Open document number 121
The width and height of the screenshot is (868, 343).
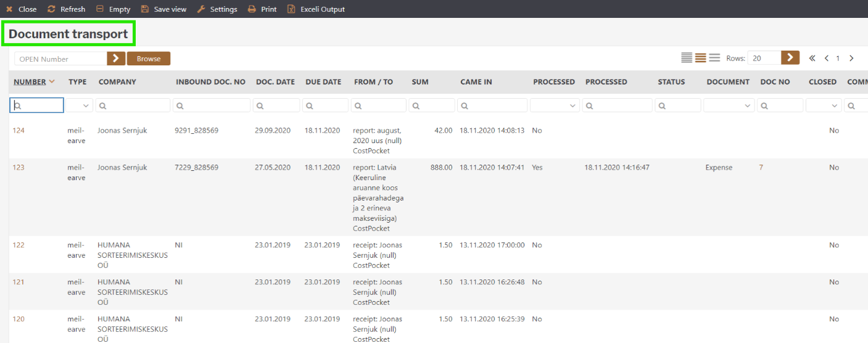pos(19,282)
